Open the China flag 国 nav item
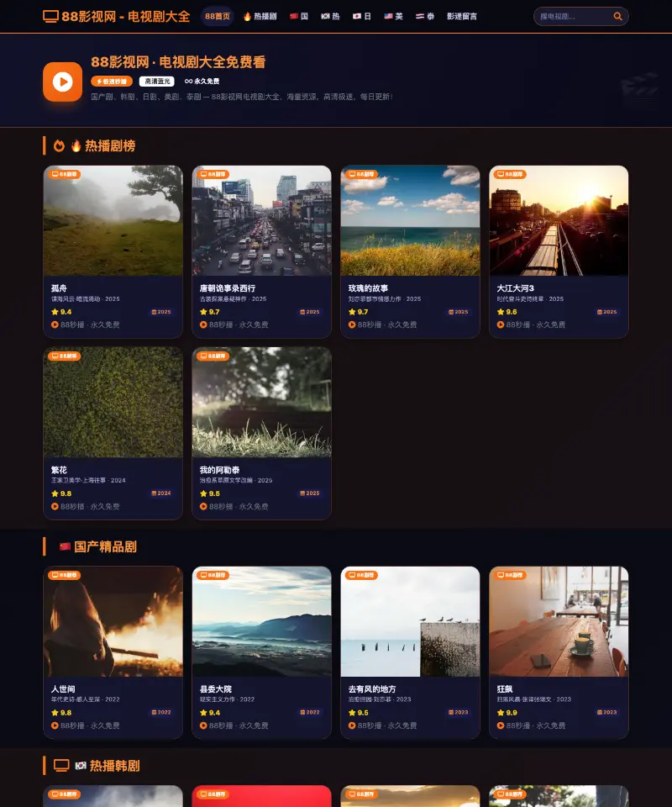Screen dimensions: 672x807 pos(299,17)
